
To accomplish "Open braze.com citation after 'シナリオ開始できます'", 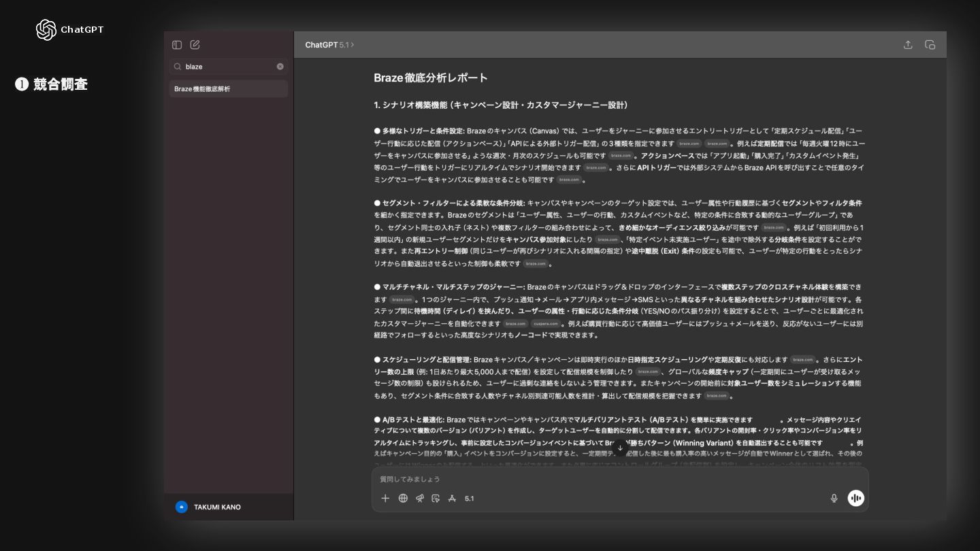I will point(595,168).
